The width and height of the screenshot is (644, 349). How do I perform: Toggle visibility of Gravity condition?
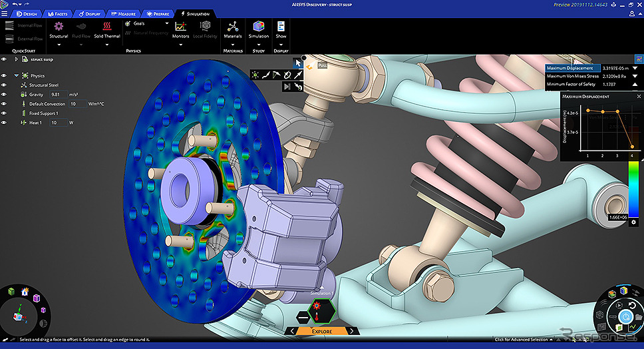click(x=4, y=95)
